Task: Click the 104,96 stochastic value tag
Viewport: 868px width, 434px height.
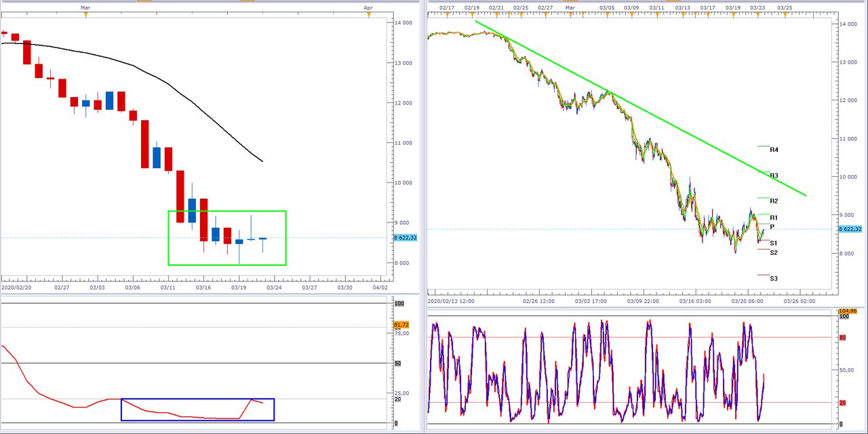Action: coord(848,311)
